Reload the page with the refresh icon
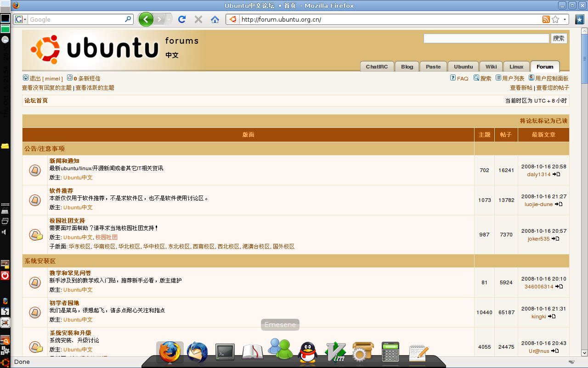The height and width of the screenshot is (368, 588). 182,19
